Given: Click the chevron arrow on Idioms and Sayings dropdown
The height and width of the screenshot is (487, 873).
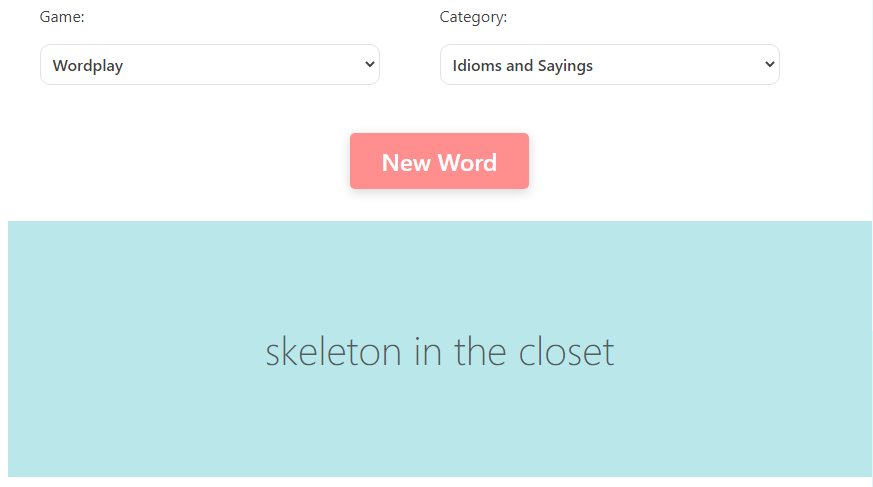Looking at the screenshot, I should point(769,65).
